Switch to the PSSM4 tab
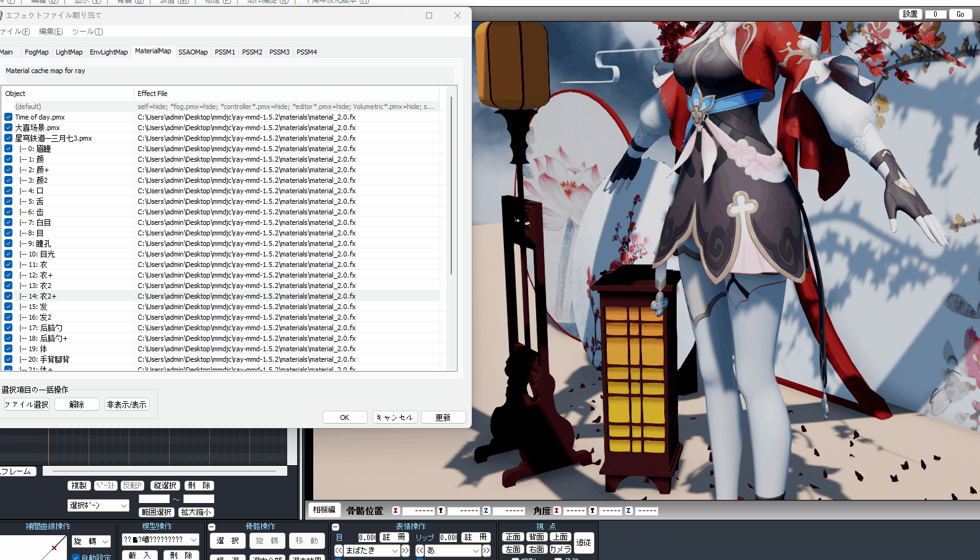This screenshot has height=560, width=980. click(306, 52)
